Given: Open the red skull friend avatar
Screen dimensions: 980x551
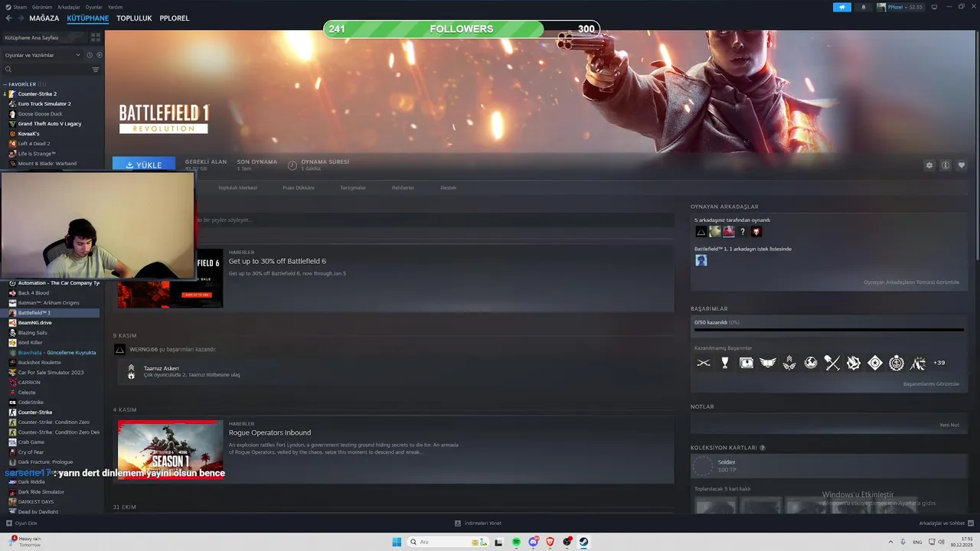Looking at the screenshot, I should click(756, 231).
